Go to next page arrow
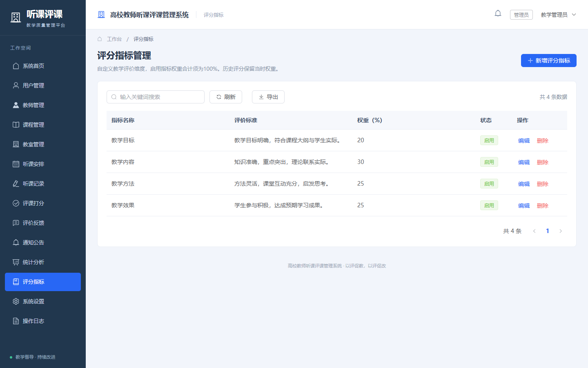588x368 pixels. click(x=561, y=231)
